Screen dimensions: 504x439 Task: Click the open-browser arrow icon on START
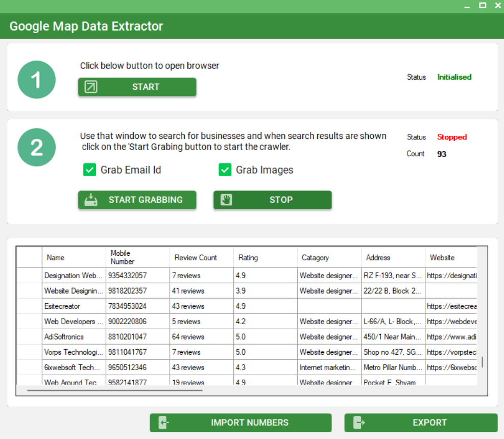91,87
